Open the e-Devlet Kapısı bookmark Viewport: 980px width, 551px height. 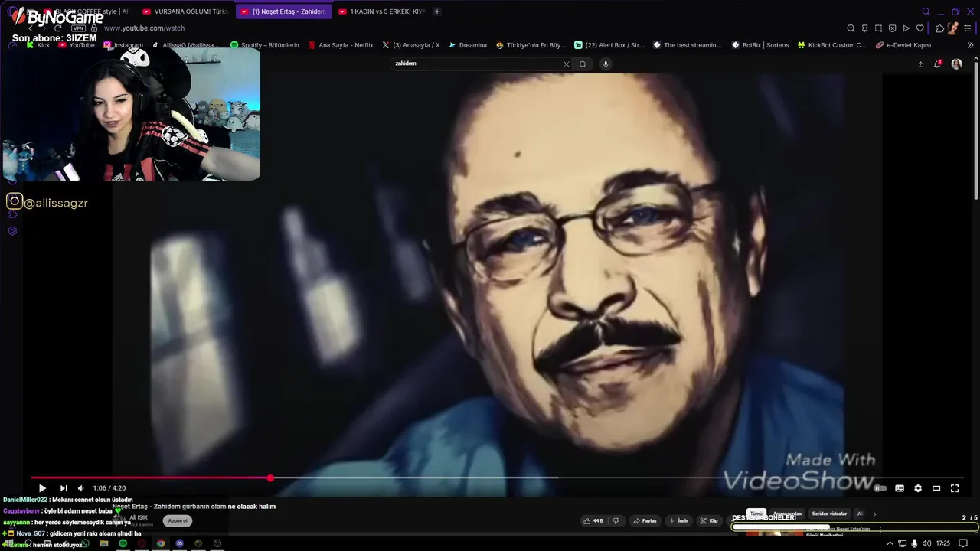pyautogui.click(x=903, y=45)
